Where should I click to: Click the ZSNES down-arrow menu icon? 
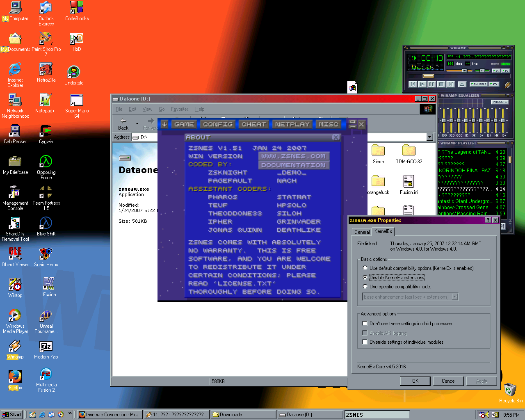(164, 124)
